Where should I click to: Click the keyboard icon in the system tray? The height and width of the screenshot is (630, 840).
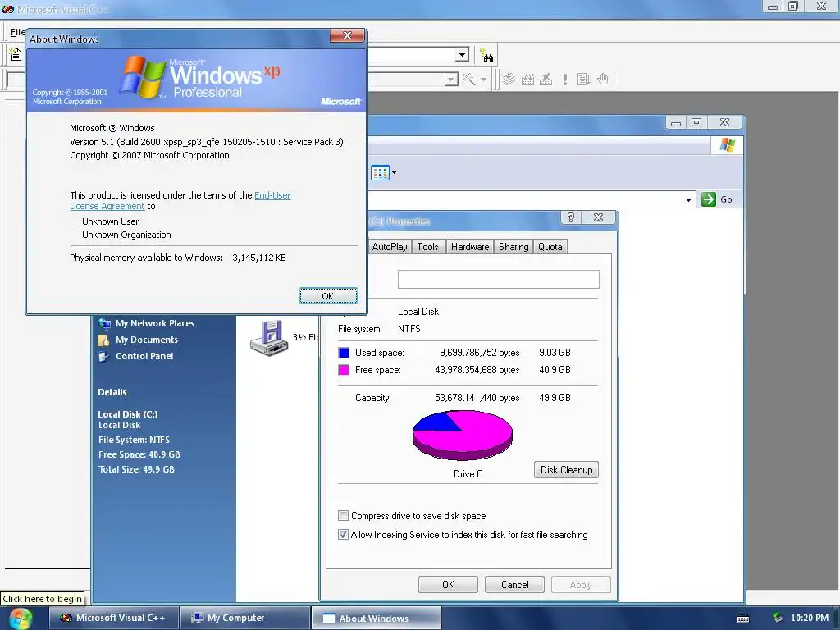click(743, 619)
